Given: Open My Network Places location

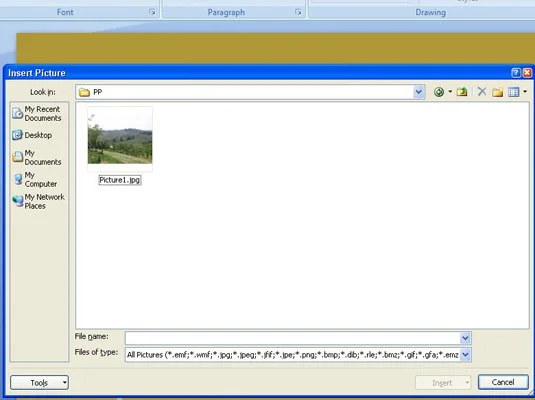Looking at the screenshot, I should (x=38, y=201).
